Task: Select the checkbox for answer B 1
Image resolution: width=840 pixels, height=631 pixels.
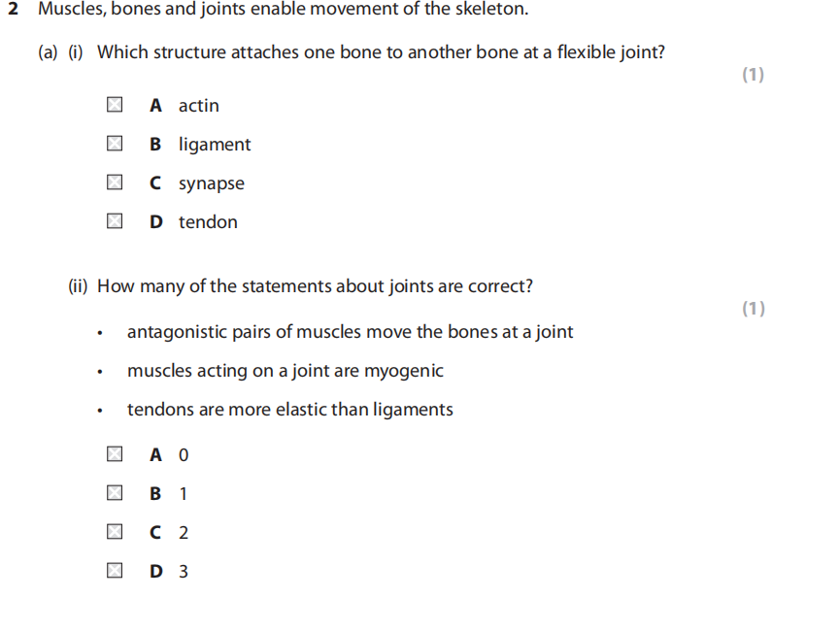Action: pyautogui.click(x=115, y=493)
